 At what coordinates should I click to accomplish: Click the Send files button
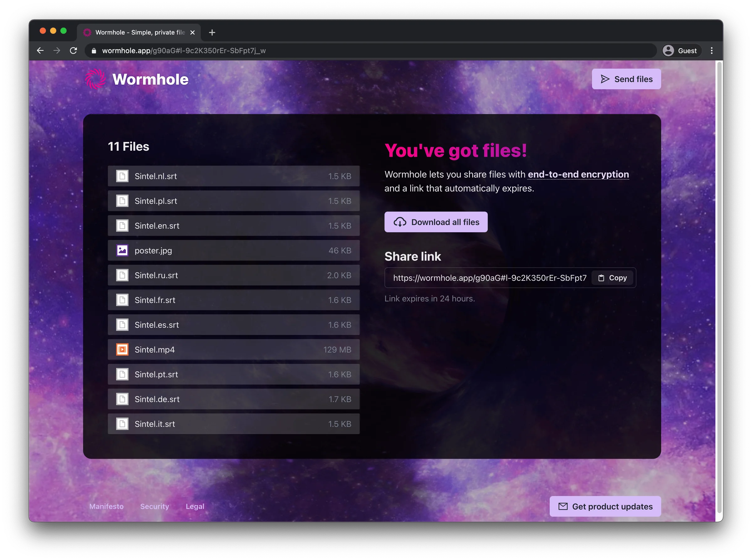[x=626, y=79]
